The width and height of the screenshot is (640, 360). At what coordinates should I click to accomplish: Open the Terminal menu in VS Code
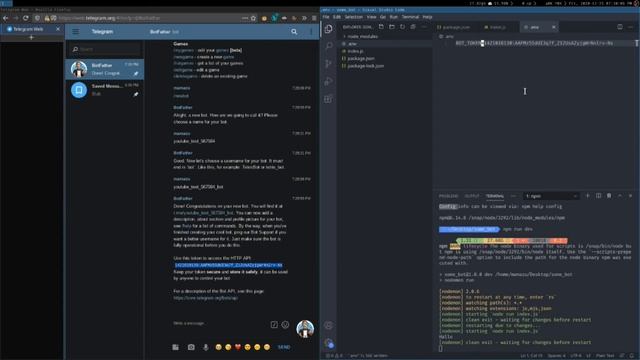point(410,17)
